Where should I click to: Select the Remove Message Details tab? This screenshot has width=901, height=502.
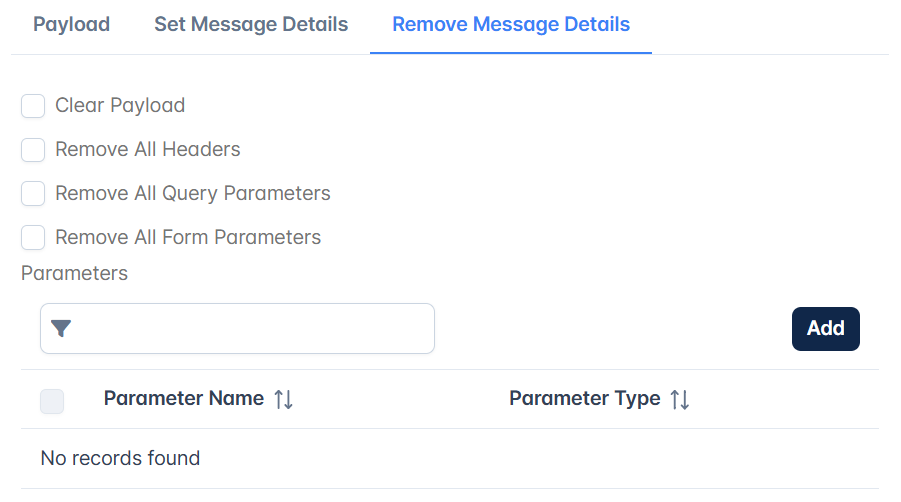(x=511, y=25)
